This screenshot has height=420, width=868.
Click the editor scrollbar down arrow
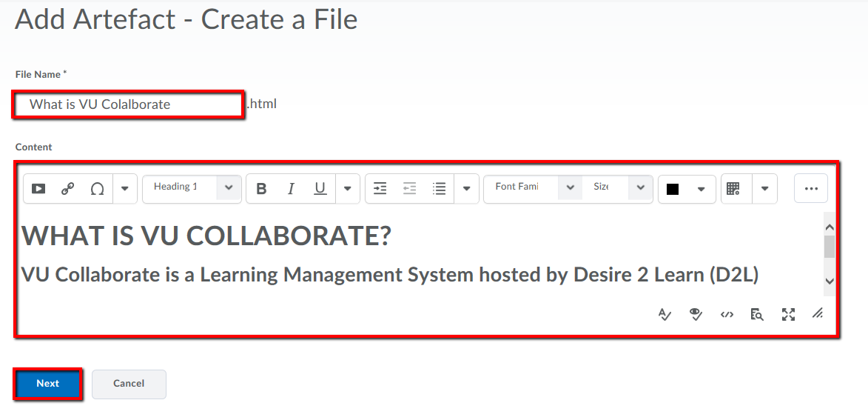click(x=830, y=281)
